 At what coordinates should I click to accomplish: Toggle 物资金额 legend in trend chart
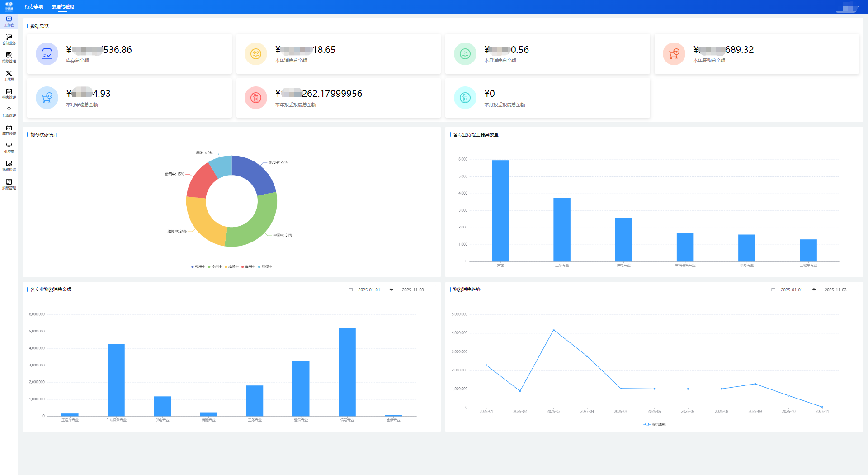(x=654, y=424)
